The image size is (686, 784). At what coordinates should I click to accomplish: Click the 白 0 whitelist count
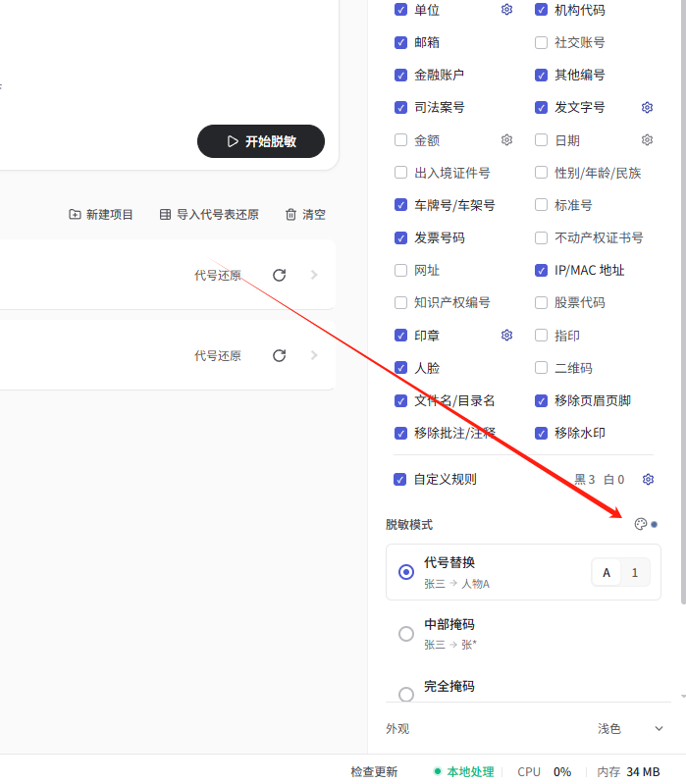tap(614, 480)
